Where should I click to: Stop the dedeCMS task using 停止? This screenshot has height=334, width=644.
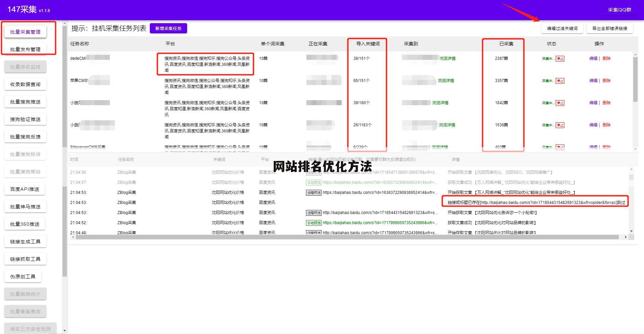(560, 58)
